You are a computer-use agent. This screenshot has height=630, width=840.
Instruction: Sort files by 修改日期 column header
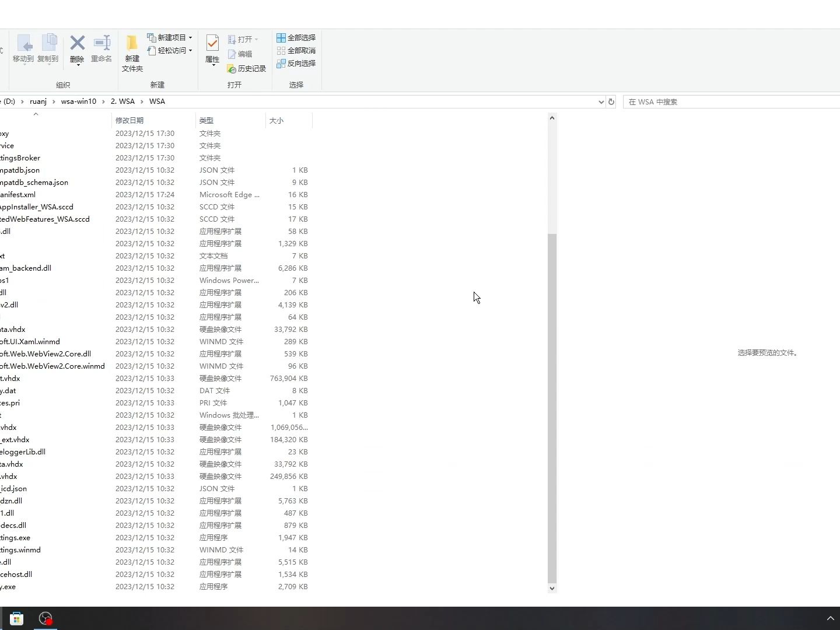[x=153, y=120]
